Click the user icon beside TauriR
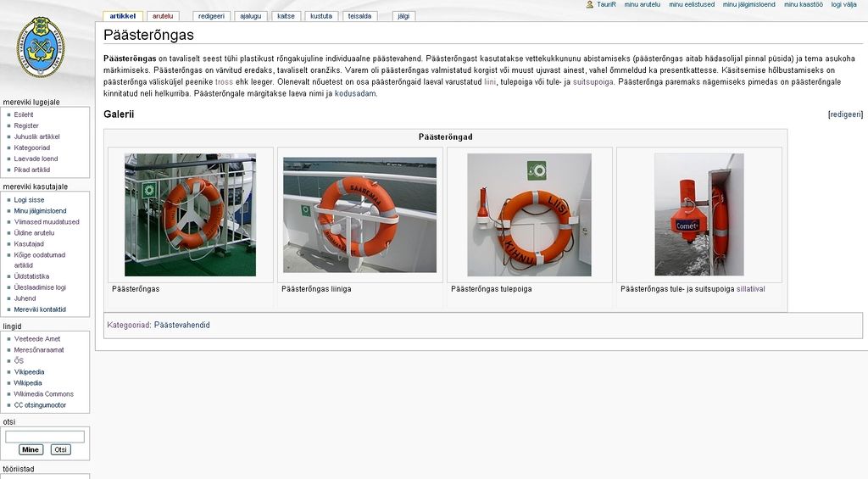The width and height of the screenshot is (868, 479). tap(590, 4)
